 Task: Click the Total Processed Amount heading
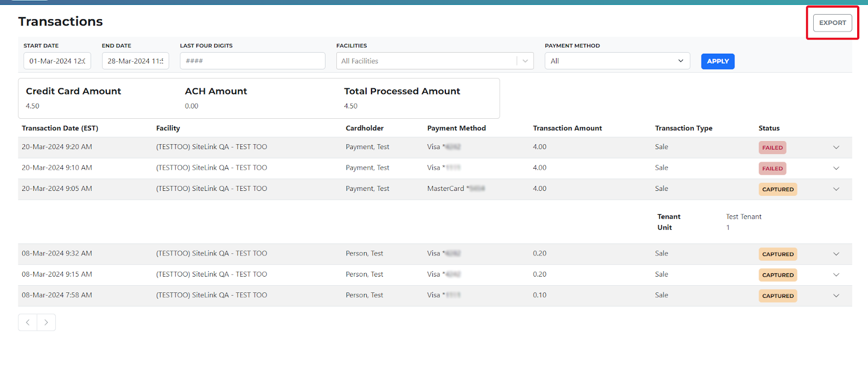pos(402,91)
